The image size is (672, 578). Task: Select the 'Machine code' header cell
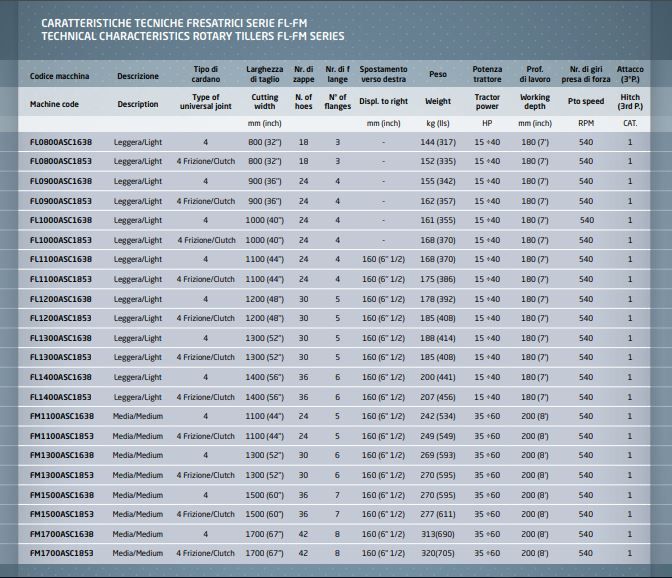pos(54,102)
